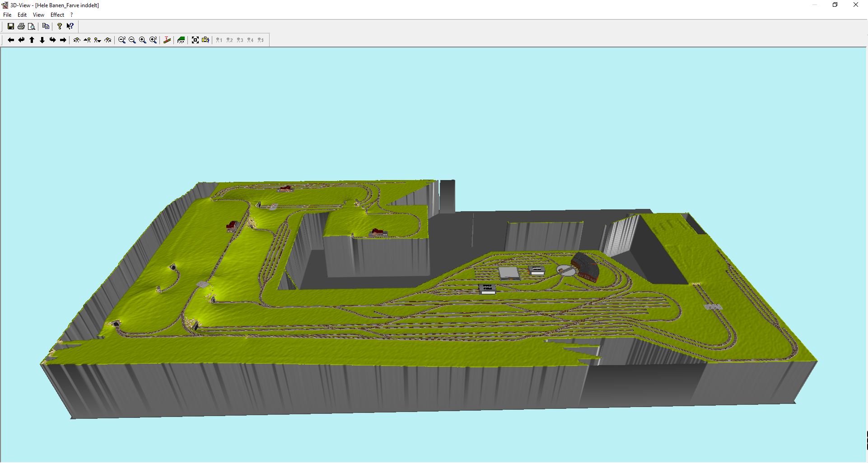This screenshot has width=868, height=463.
Task: Move the view left with the left arrow
Action: click(x=11, y=40)
